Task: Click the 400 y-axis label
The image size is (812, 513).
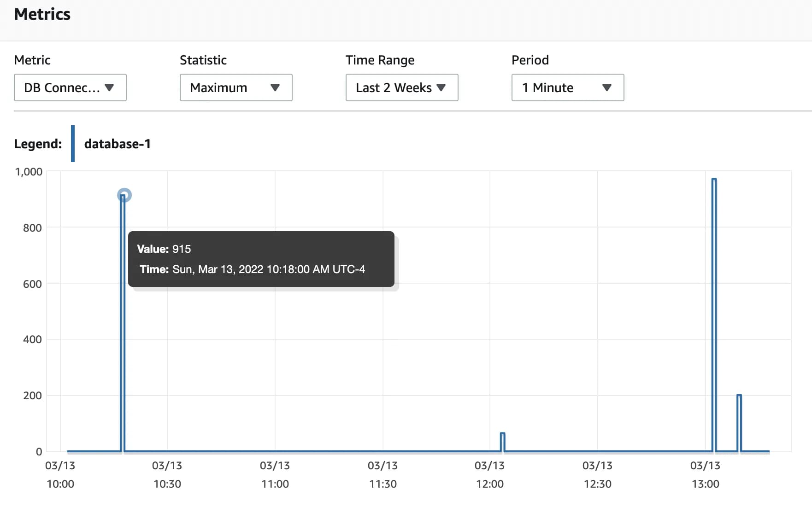Action: 32,339
